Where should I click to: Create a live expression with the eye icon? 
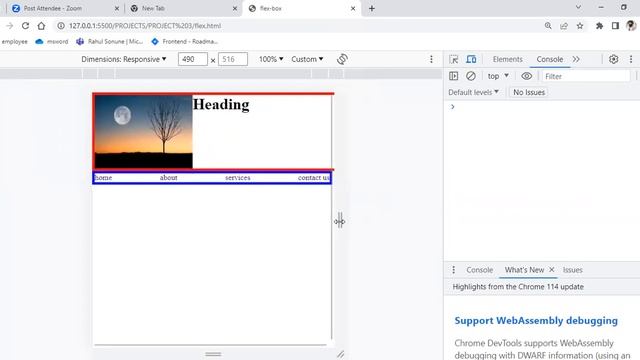point(527,76)
